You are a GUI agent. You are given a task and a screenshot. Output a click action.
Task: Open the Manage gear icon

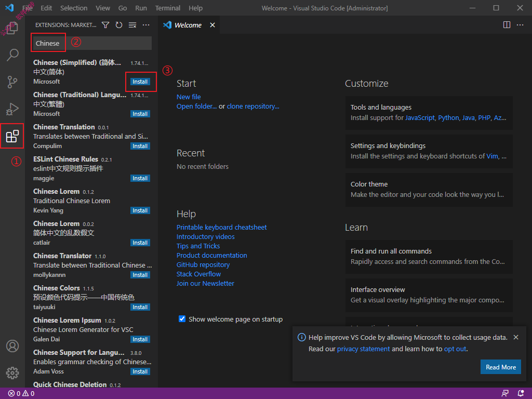click(x=12, y=373)
